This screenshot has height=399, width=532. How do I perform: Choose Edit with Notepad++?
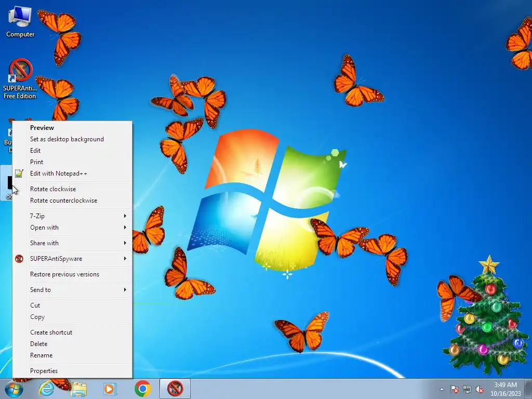click(x=72, y=174)
